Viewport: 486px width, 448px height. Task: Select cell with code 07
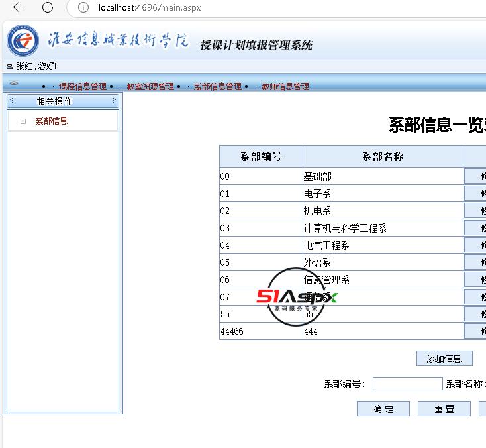pos(261,297)
